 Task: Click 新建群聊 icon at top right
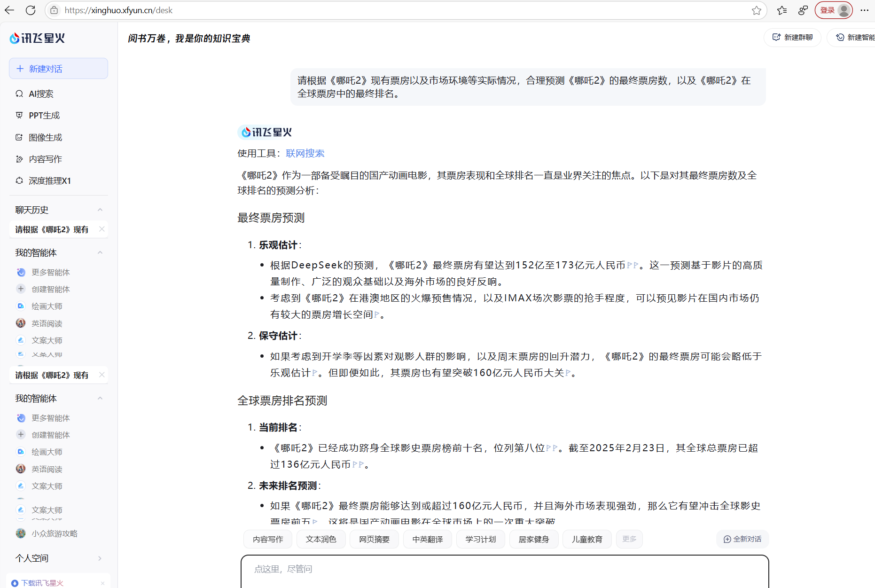tap(776, 37)
